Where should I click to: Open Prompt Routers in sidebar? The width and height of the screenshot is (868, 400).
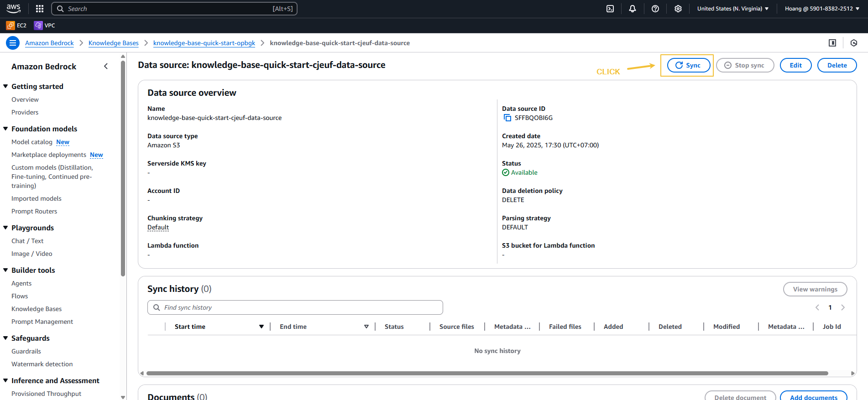(34, 211)
